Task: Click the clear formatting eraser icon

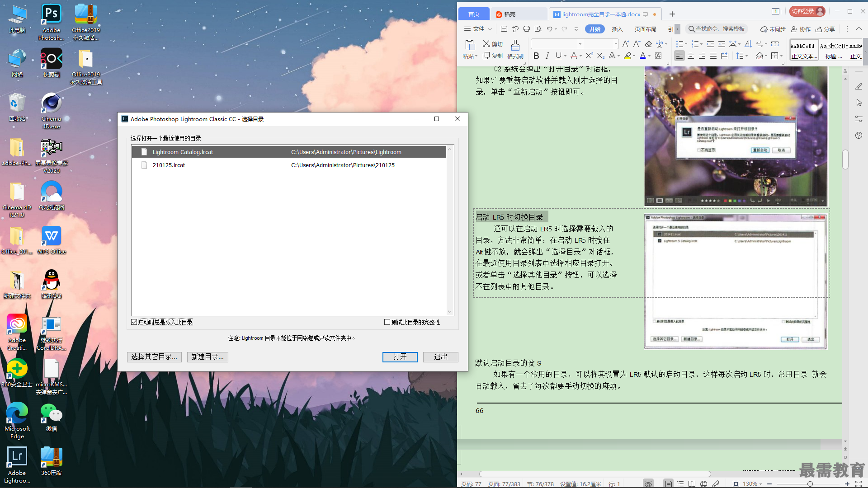Action: pos(648,44)
